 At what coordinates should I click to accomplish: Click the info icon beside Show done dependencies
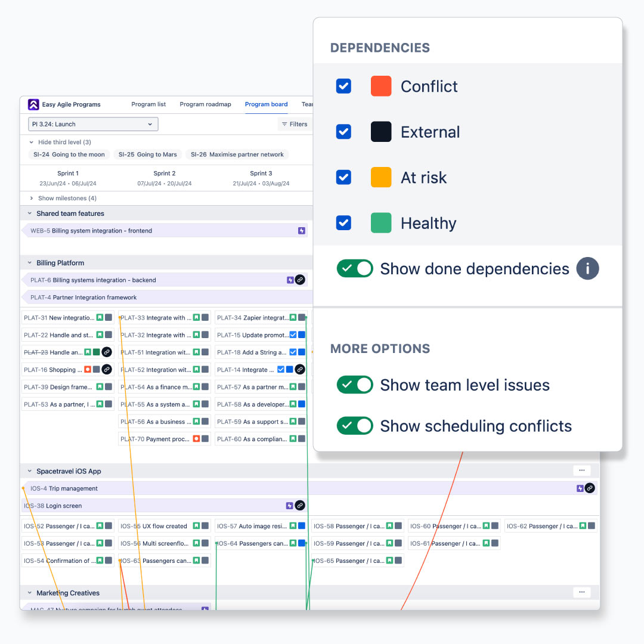(x=588, y=268)
